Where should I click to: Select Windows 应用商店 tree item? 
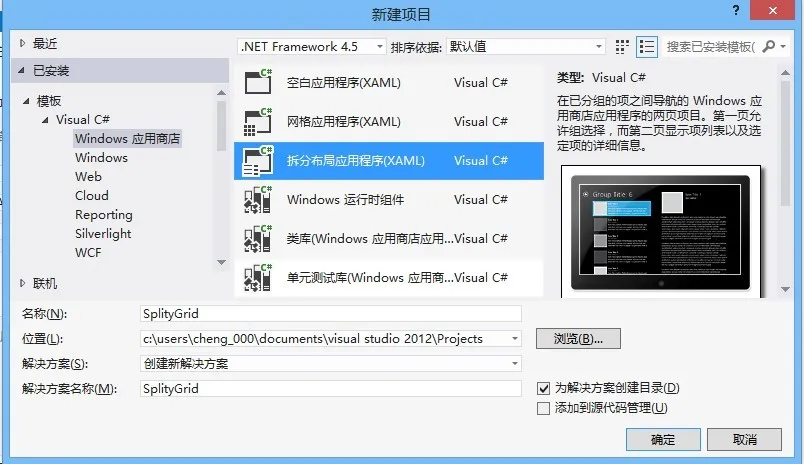(x=127, y=138)
